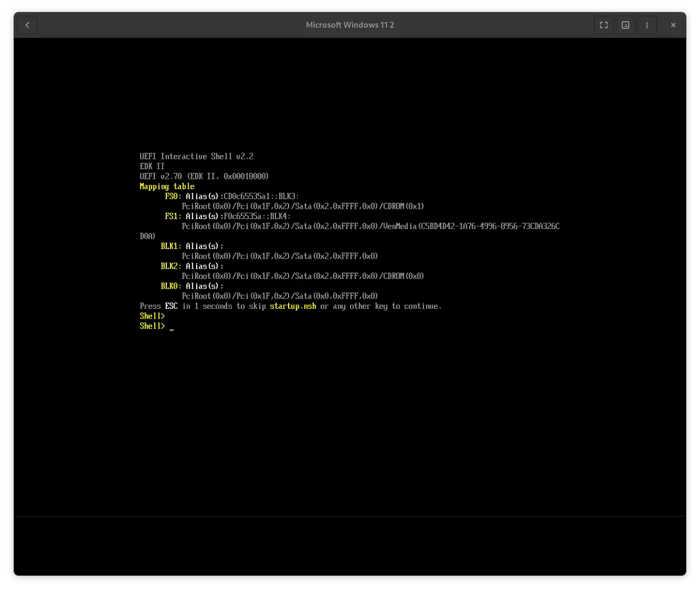
Task: Open the three-dot actions menu
Action: (647, 25)
